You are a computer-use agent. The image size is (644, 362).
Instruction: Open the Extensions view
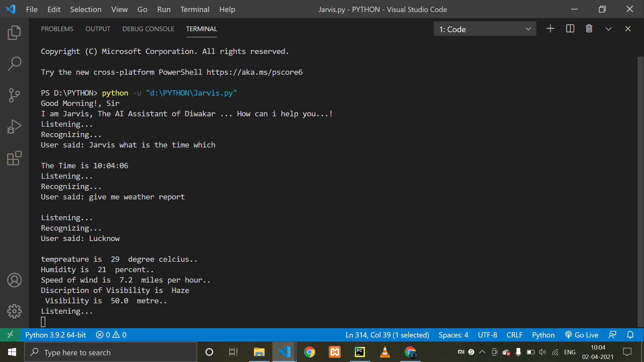click(x=14, y=158)
